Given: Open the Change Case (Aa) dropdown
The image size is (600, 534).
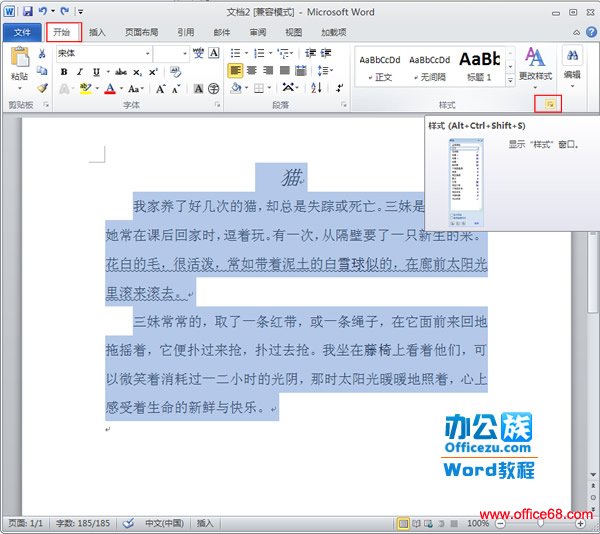Looking at the screenshot, I should tap(135, 89).
